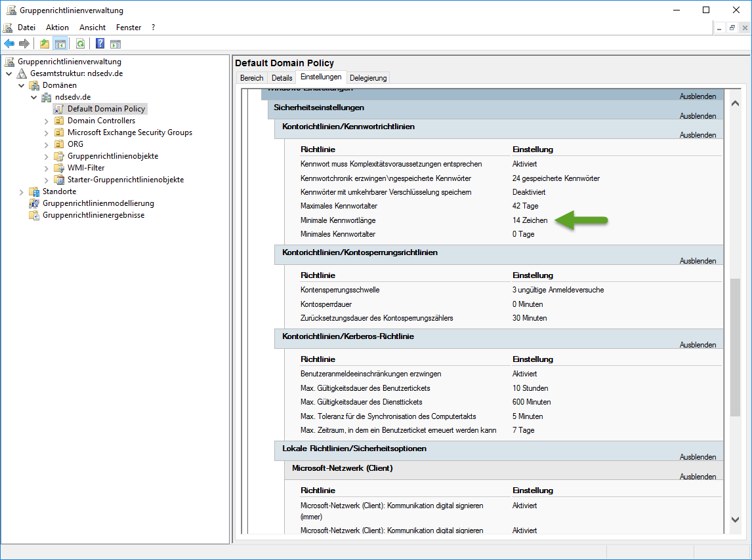
Task: Click the settings pane scroll-down arrow
Action: pyautogui.click(x=735, y=519)
